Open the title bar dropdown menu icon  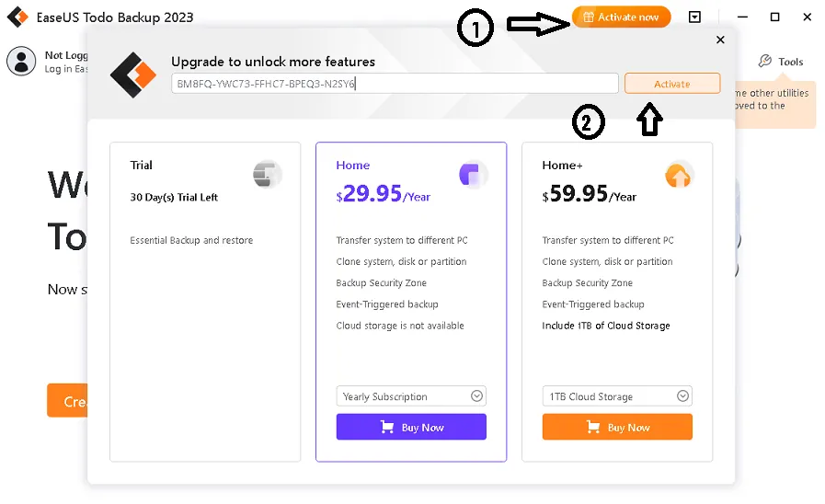(695, 17)
